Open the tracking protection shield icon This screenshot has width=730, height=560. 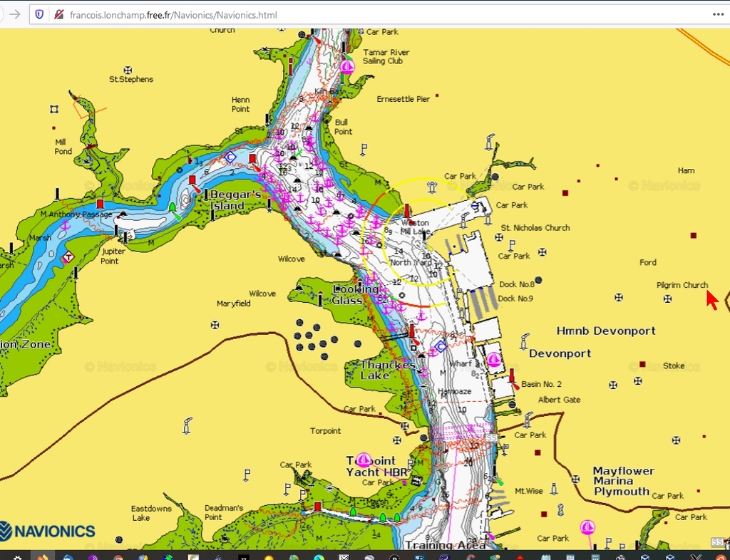(x=40, y=15)
